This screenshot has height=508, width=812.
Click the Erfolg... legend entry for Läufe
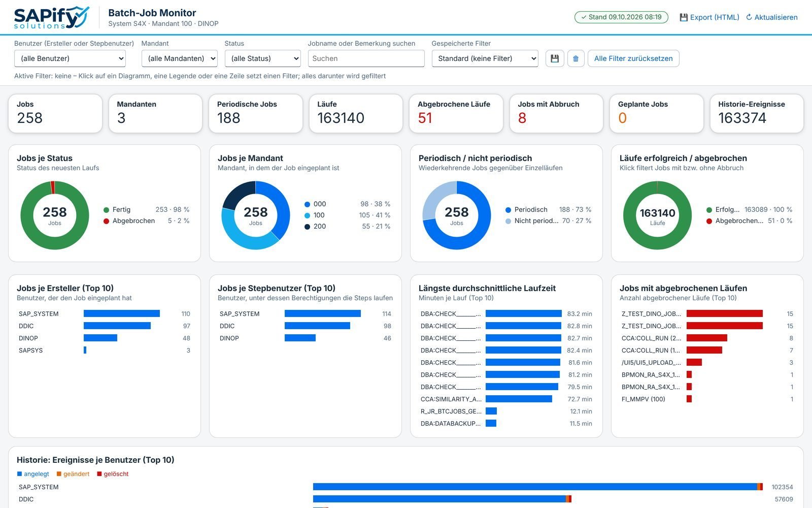(x=750, y=210)
